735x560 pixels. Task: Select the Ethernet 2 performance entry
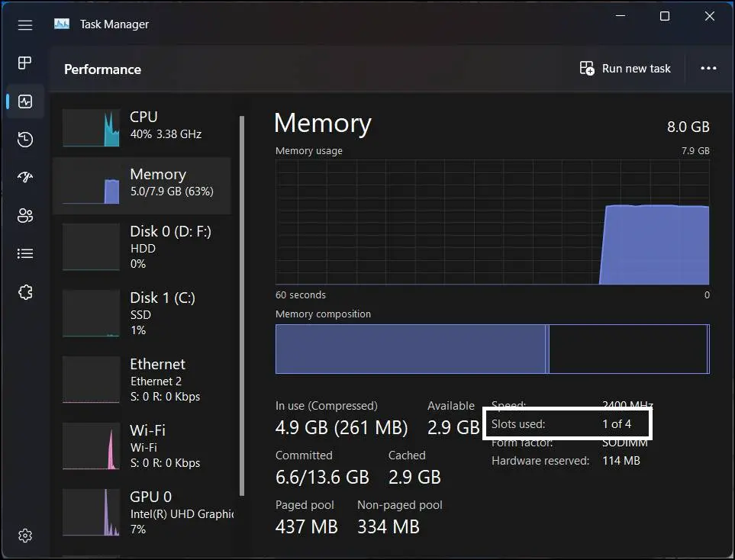(x=141, y=380)
